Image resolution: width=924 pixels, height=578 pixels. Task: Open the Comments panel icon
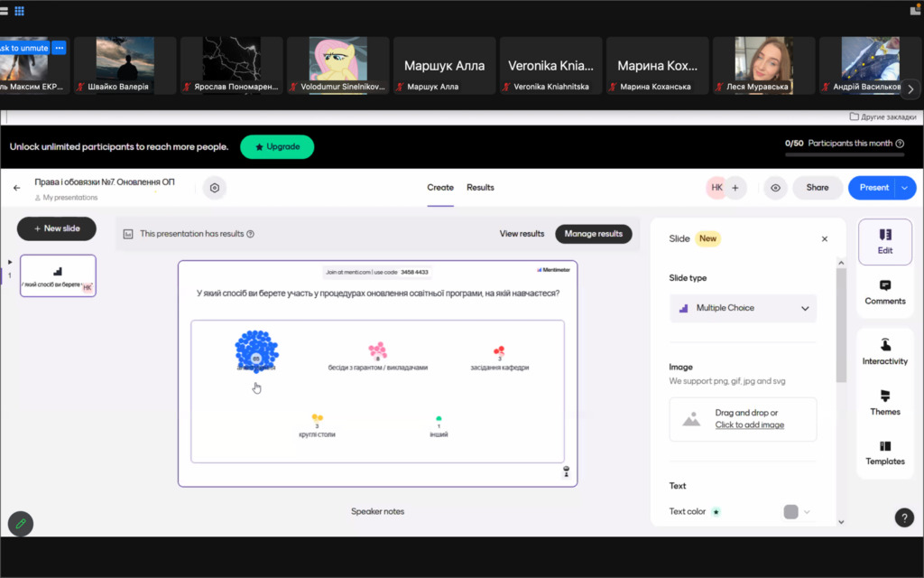[884, 285]
